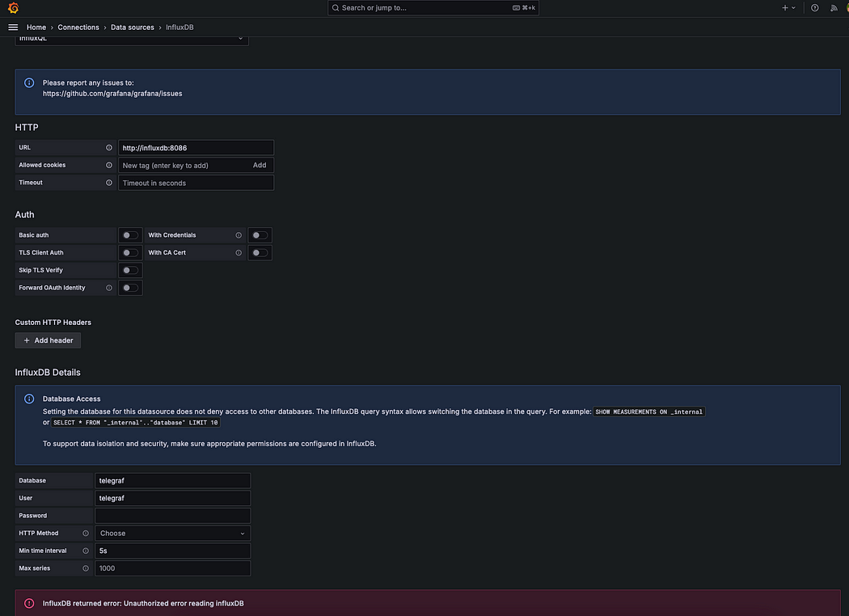Click the URL input field
Screen dimensions: 849x616
[196, 148]
